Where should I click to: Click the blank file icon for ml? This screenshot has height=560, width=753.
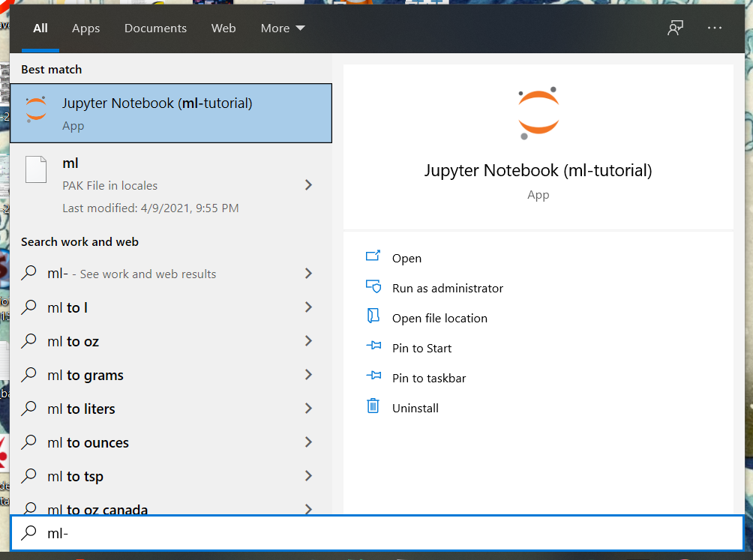coord(36,169)
